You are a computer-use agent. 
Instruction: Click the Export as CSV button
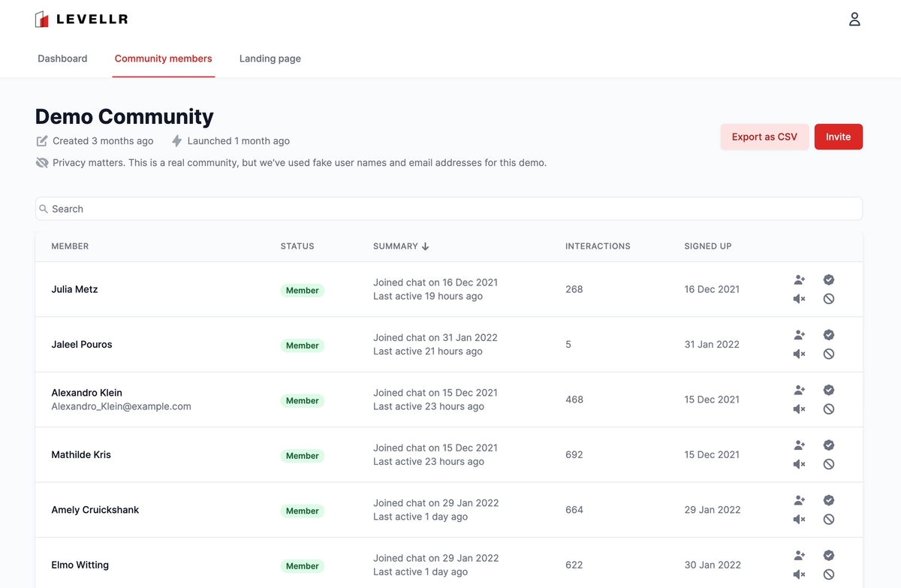[764, 137]
